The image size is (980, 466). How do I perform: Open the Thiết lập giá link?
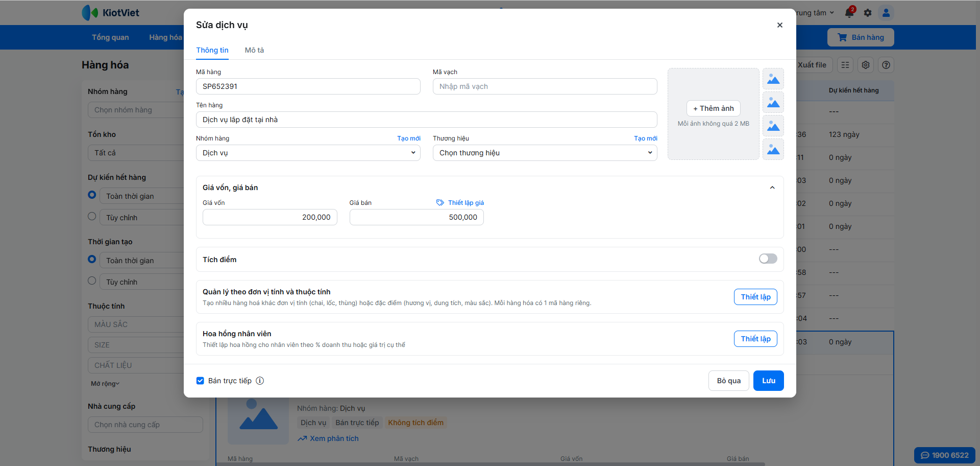[x=466, y=203]
